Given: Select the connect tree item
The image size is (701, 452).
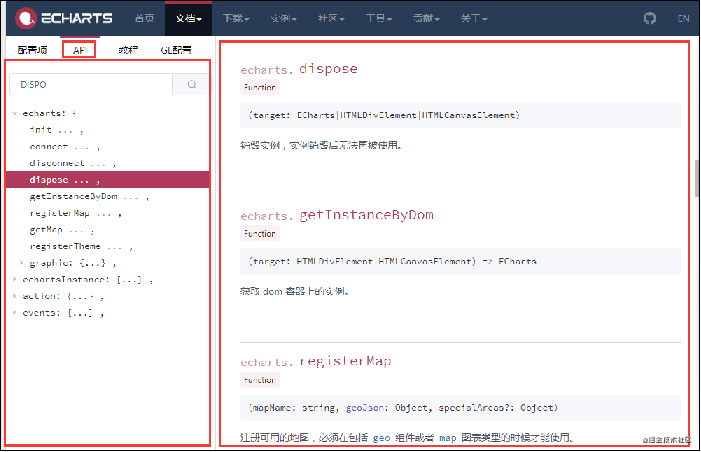Looking at the screenshot, I should [64, 147].
